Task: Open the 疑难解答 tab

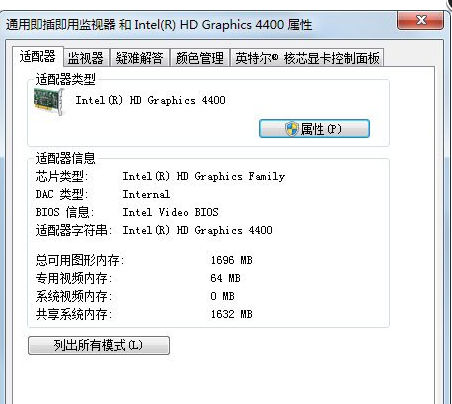Action: [x=139, y=58]
